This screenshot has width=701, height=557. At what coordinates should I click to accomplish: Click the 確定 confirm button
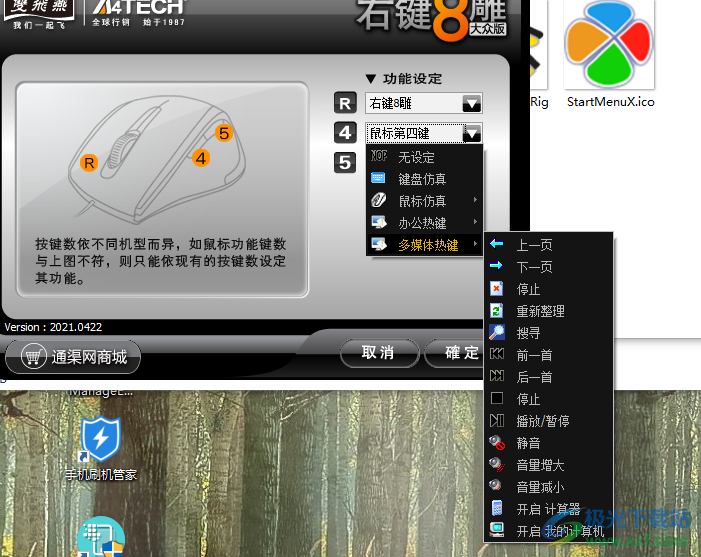click(455, 353)
